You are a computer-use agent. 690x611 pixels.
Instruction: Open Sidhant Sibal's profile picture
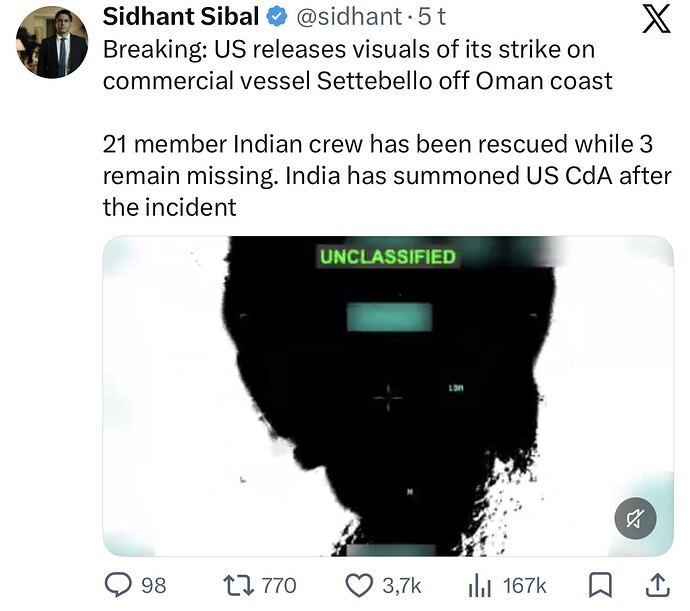[52, 43]
